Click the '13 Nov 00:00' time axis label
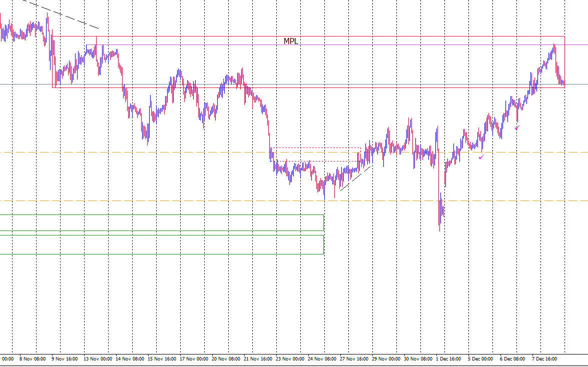 pyautogui.click(x=97, y=359)
